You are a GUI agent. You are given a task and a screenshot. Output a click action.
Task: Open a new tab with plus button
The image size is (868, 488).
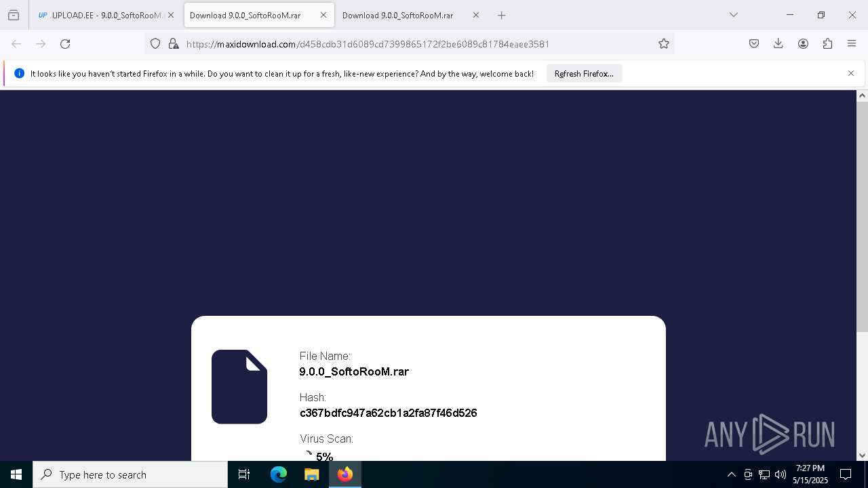coord(501,15)
